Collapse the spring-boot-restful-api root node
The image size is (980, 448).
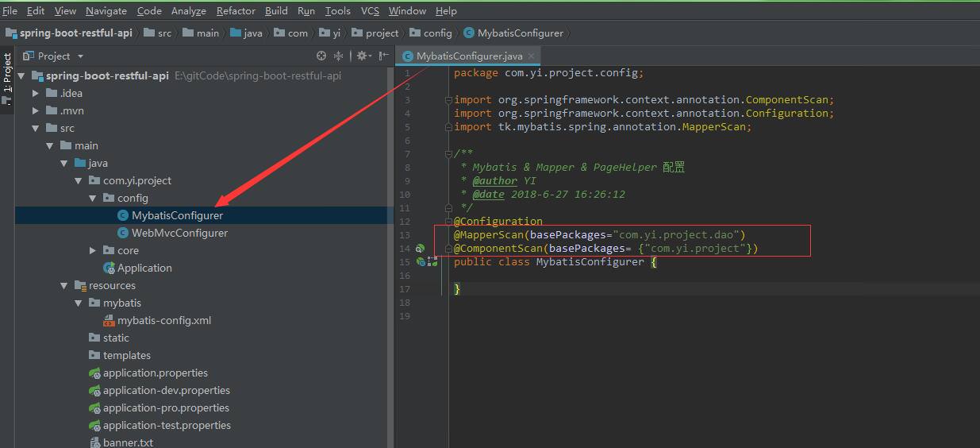tap(21, 75)
